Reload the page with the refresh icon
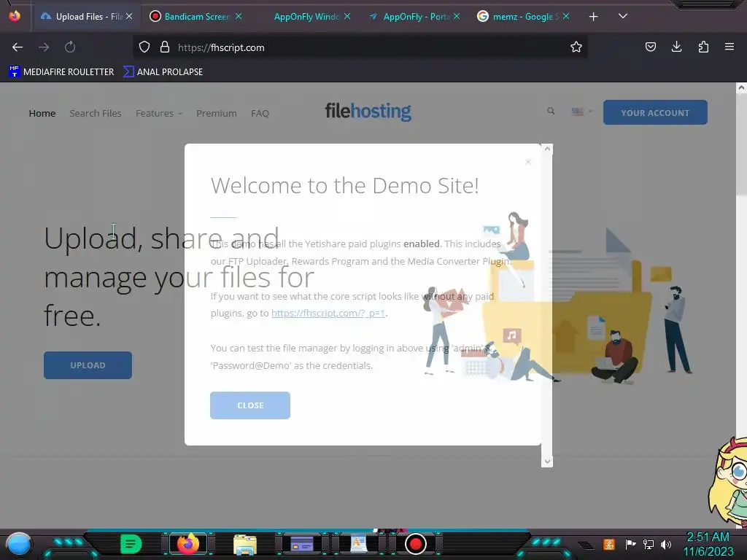The image size is (747, 560). pyautogui.click(x=70, y=47)
